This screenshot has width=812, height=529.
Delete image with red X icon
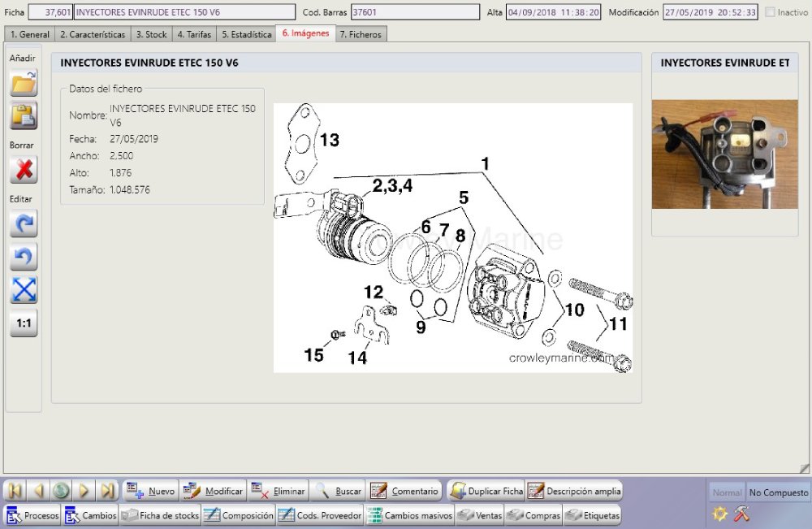click(x=24, y=169)
